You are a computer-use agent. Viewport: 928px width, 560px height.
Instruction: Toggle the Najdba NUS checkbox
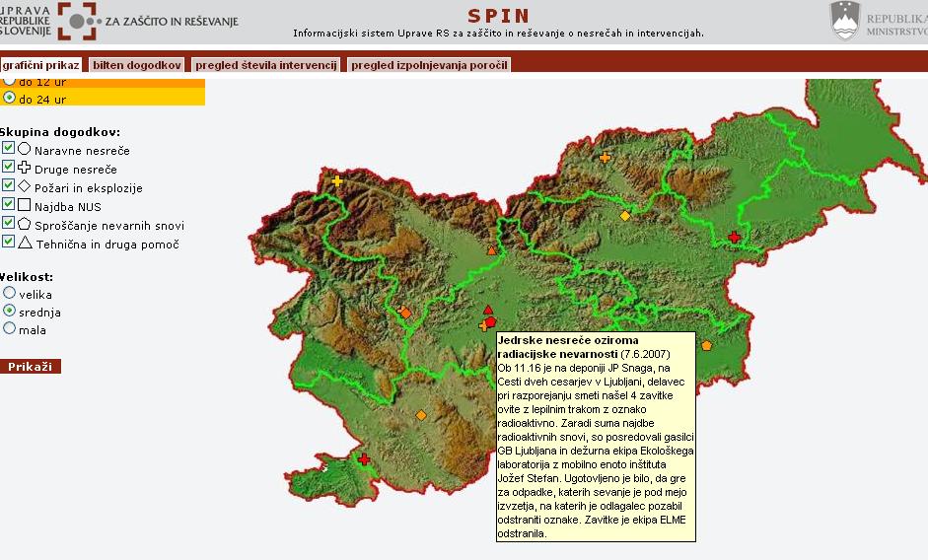(x=9, y=204)
